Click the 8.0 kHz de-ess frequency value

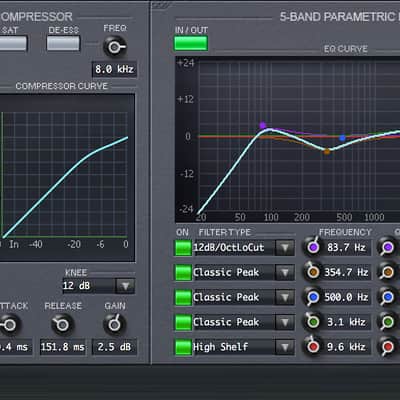tap(114, 69)
